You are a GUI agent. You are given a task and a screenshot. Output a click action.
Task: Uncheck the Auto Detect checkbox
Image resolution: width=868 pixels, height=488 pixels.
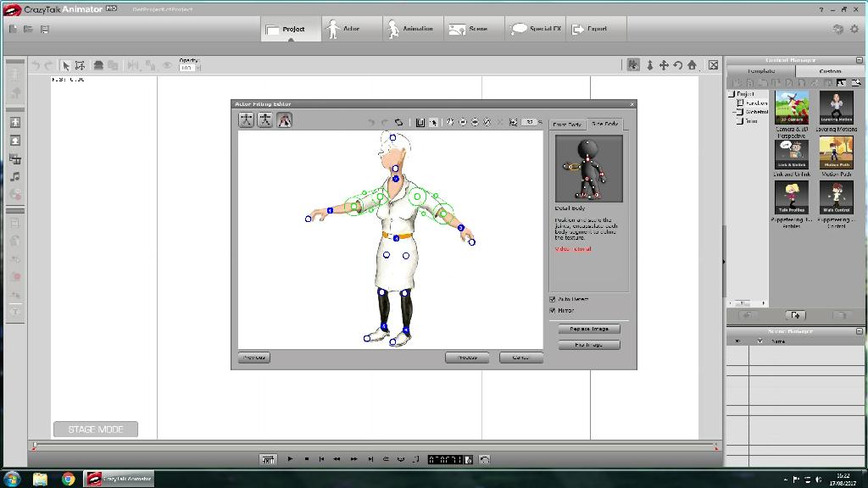[x=554, y=299]
